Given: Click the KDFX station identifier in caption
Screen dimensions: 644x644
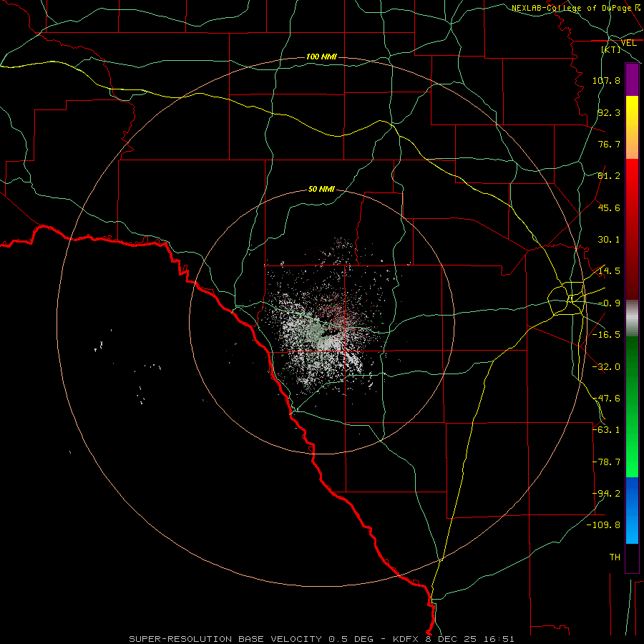Looking at the screenshot, I should (x=406, y=639).
